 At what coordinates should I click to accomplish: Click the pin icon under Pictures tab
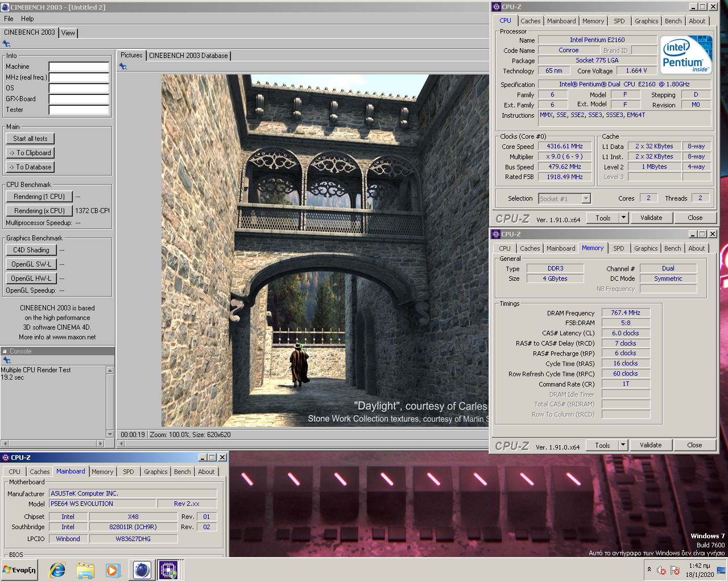click(x=123, y=66)
